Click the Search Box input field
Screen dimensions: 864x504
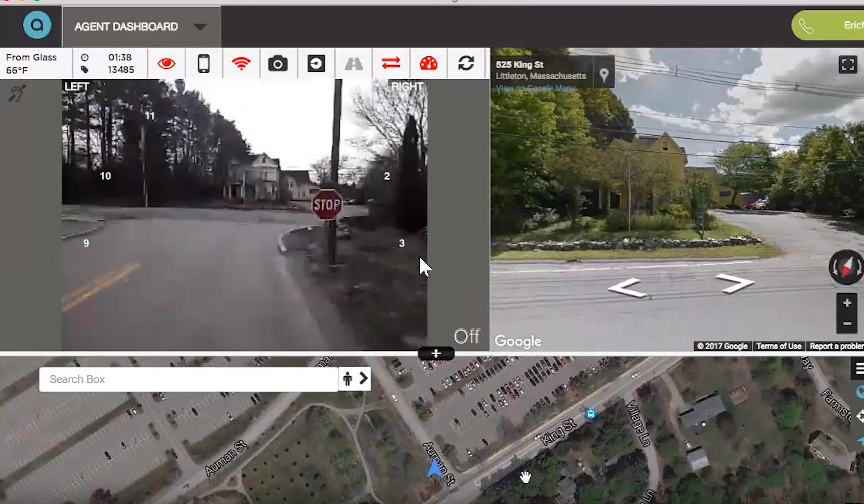[188, 379]
